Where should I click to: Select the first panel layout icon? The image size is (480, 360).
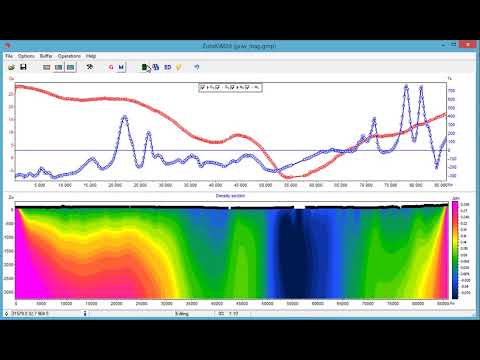tap(47, 67)
